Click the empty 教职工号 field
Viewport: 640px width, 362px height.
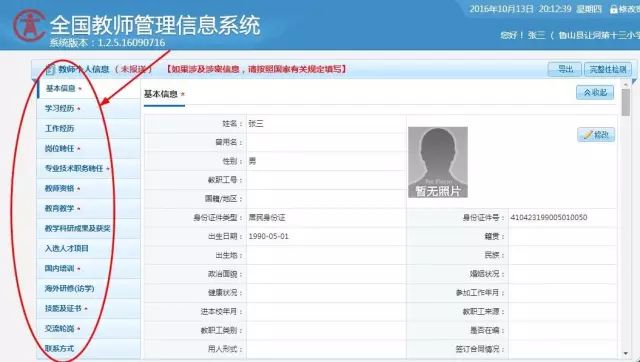[x=326, y=180]
